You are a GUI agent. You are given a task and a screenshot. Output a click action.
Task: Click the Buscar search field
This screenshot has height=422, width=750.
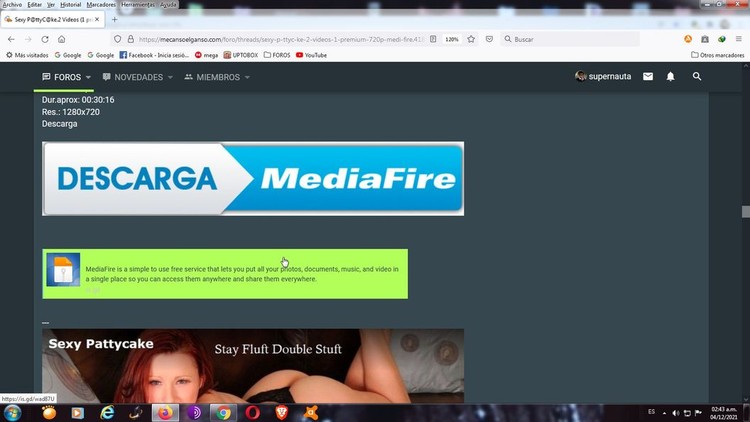(571, 39)
